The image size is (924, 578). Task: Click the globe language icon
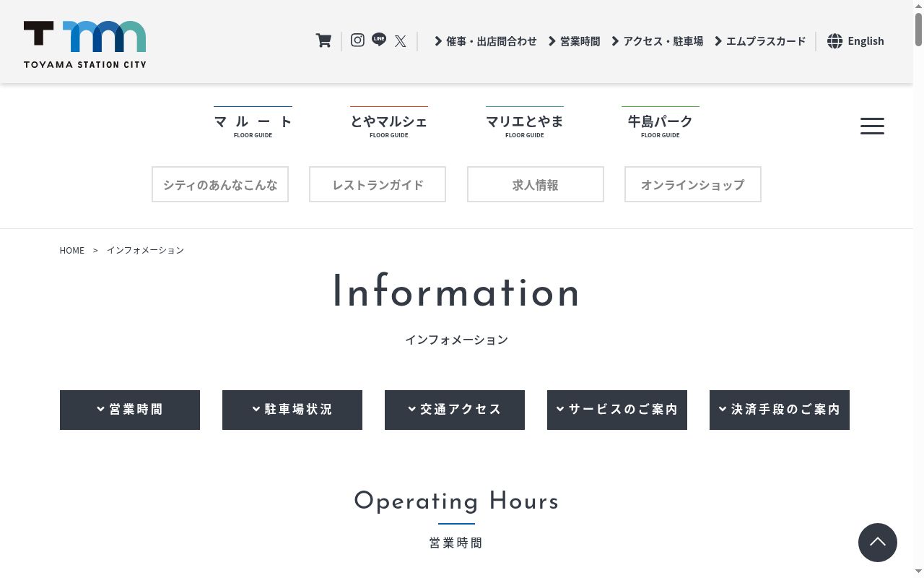[834, 41]
